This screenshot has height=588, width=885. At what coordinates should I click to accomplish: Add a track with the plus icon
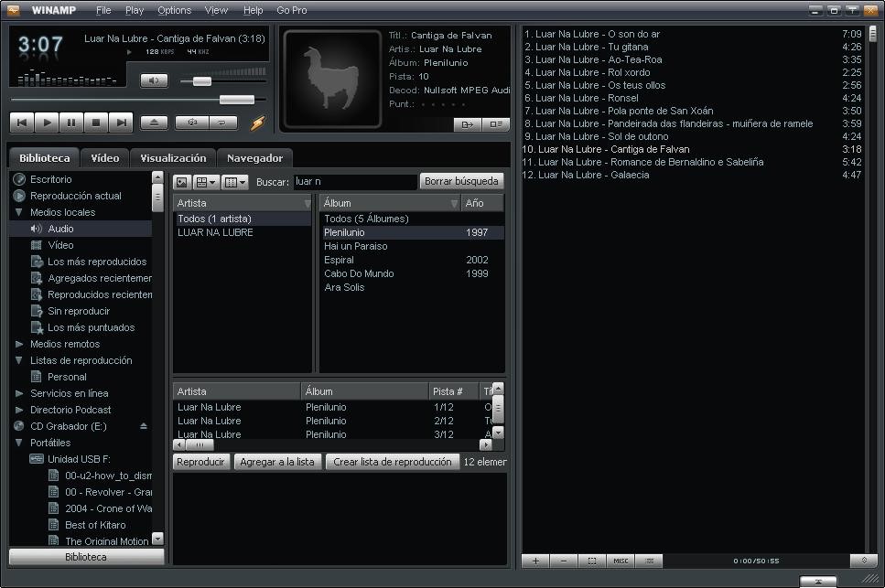click(534, 561)
